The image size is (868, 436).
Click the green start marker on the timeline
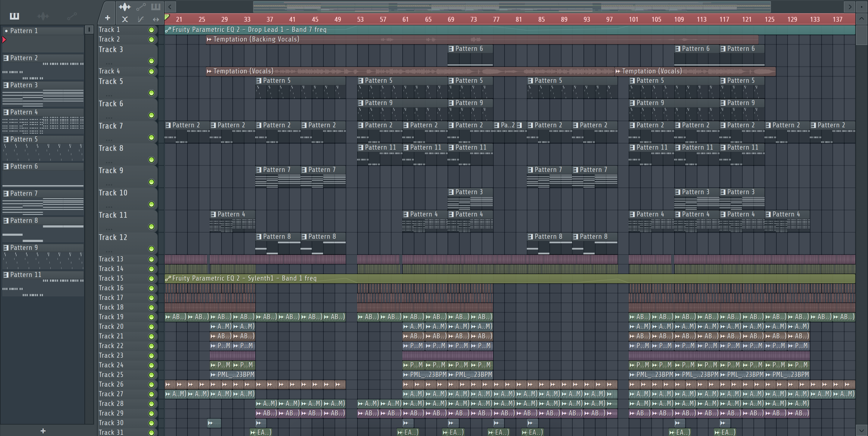[x=167, y=17]
